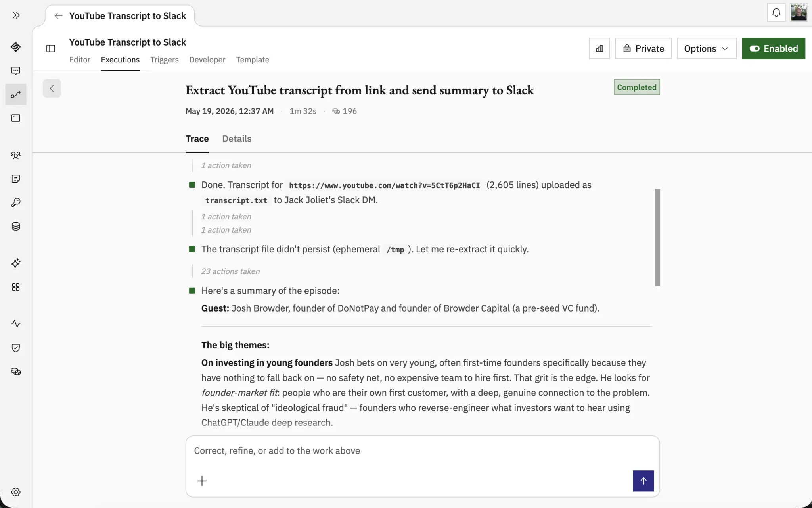The image size is (812, 508).
Task: Expand the '23 actions taken' group
Action: pyautogui.click(x=230, y=271)
